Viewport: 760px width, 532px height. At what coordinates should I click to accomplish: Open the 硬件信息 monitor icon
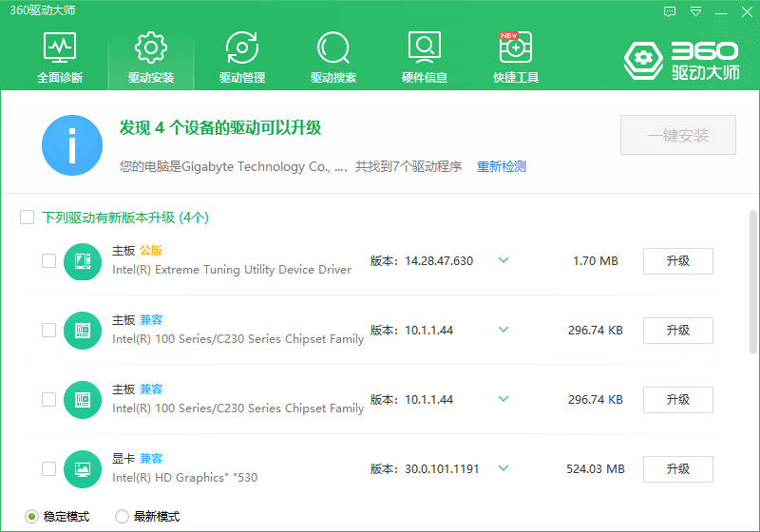[424, 47]
